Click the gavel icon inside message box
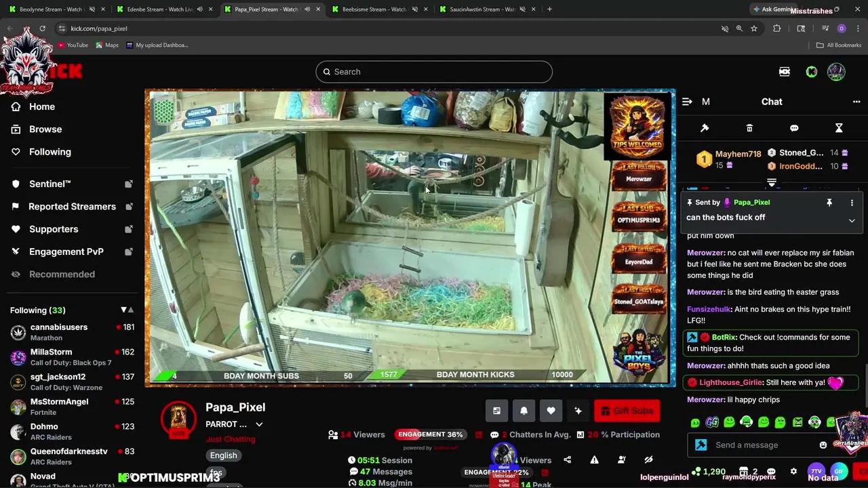Image resolution: width=868 pixels, height=488 pixels. [701, 445]
